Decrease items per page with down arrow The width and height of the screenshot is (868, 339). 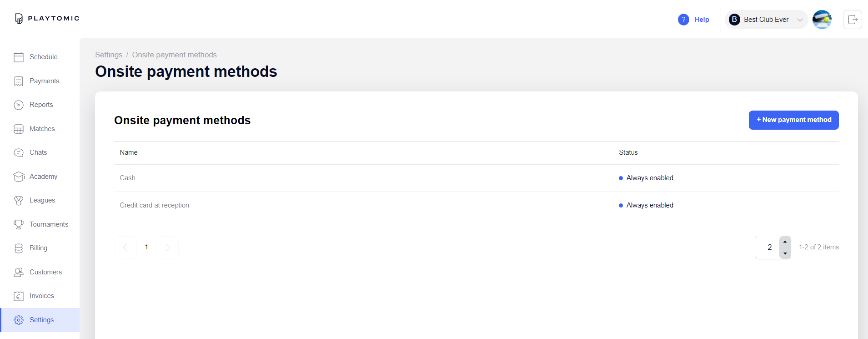[785, 253]
